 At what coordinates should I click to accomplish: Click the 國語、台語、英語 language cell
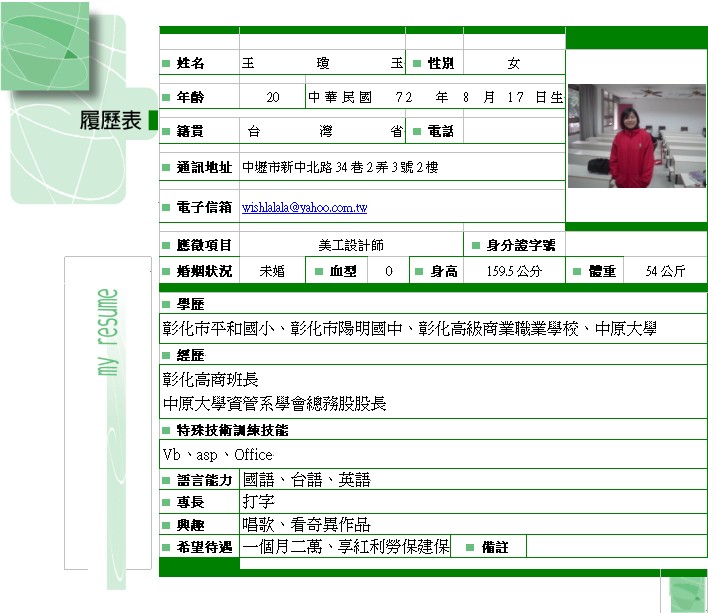click(306, 480)
